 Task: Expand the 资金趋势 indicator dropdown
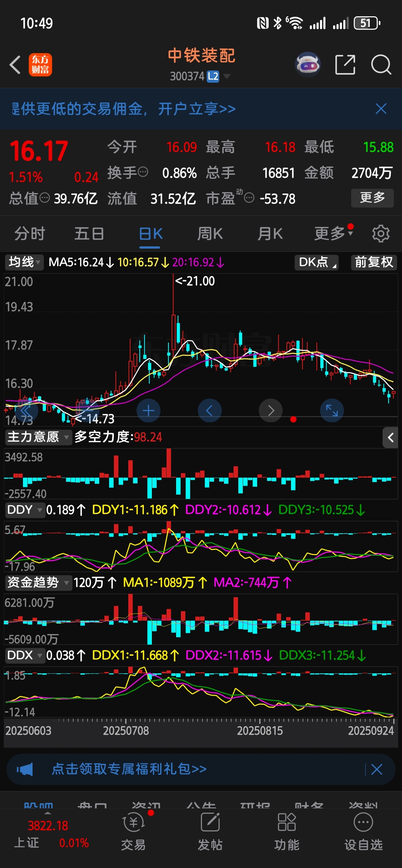coord(38,583)
